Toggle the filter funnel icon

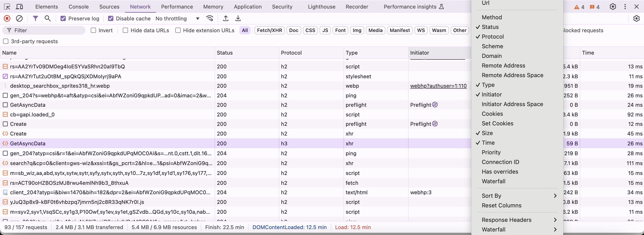click(35, 18)
